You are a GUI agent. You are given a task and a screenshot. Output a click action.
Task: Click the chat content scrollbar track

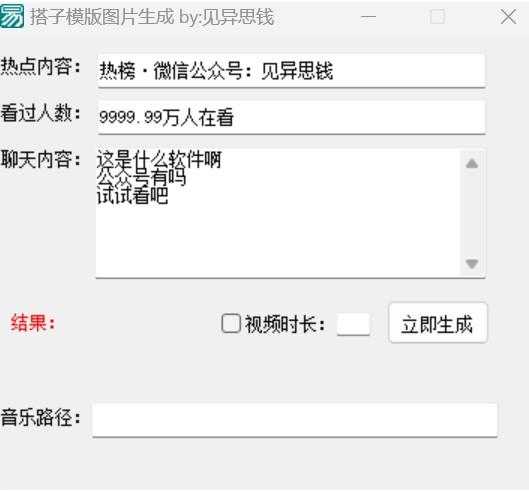[x=472, y=213]
